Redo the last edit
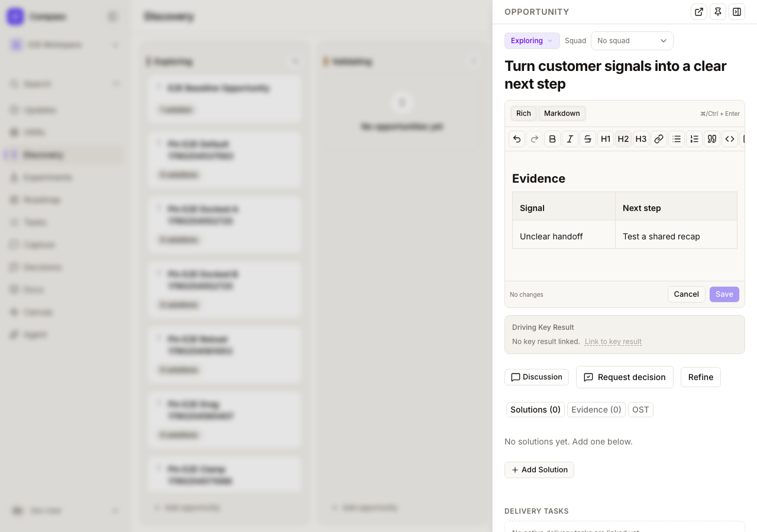 click(x=535, y=139)
